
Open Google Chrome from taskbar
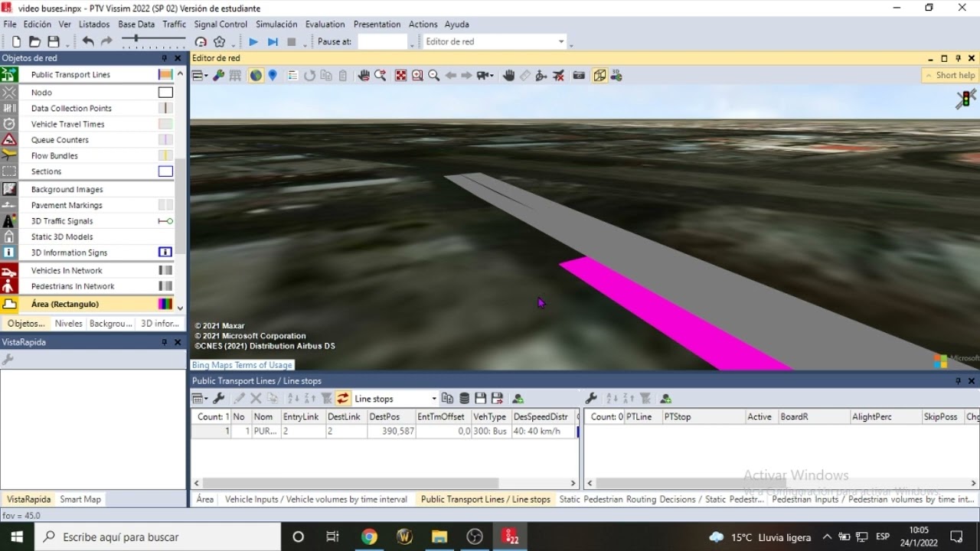(369, 537)
